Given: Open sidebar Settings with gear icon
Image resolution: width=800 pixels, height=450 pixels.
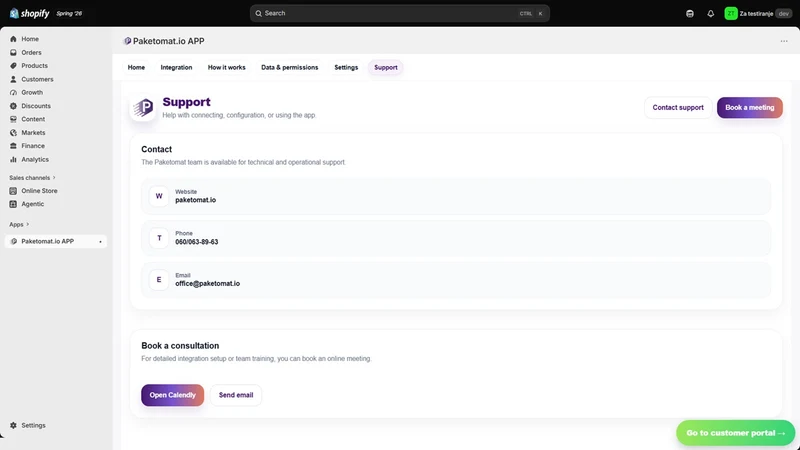Looking at the screenshot, I should 33,425.
